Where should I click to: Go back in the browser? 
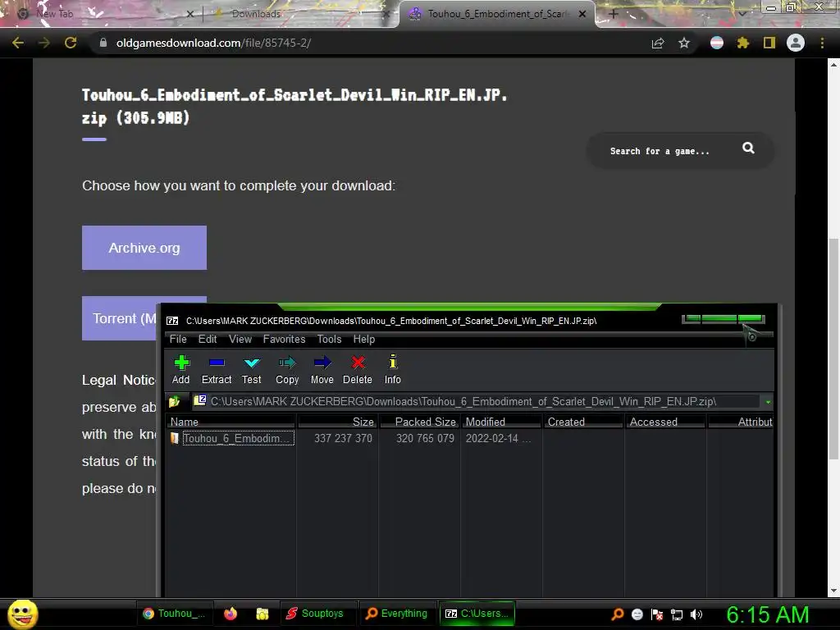point(18,43)
